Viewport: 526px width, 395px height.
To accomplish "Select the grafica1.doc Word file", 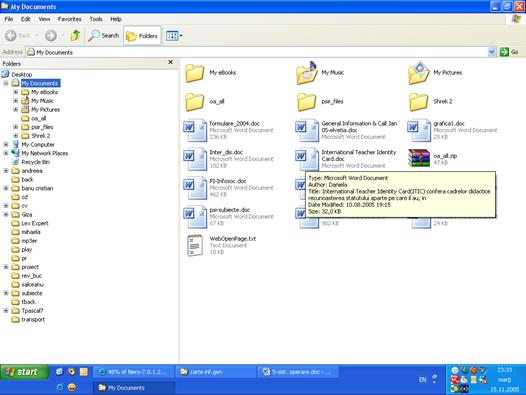I will tap(453, 130).
